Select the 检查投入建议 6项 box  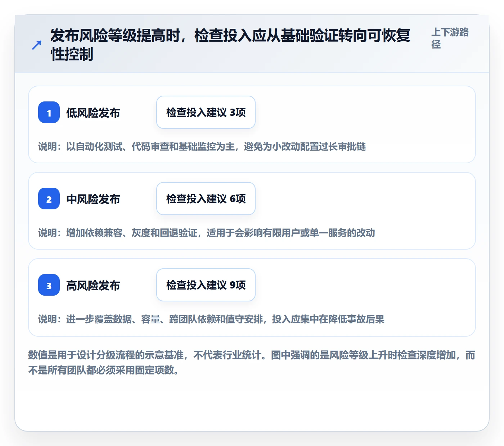click(206, 199)
